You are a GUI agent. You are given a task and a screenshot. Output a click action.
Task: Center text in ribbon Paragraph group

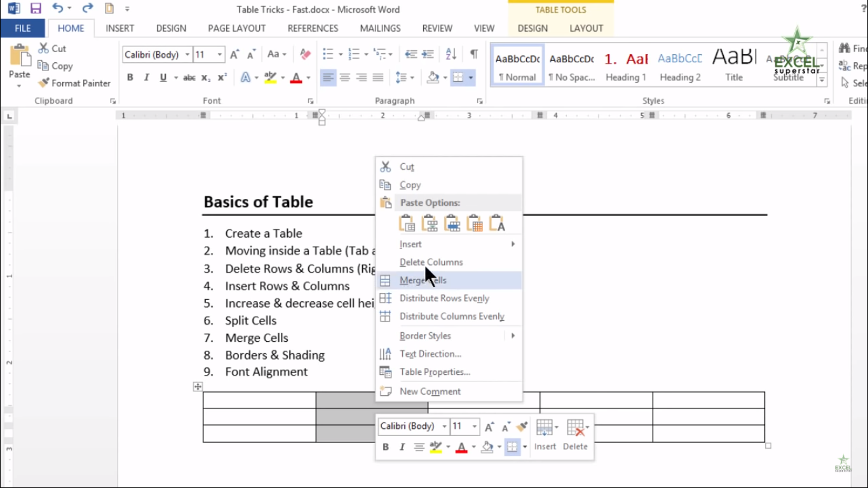pos(345,78)
